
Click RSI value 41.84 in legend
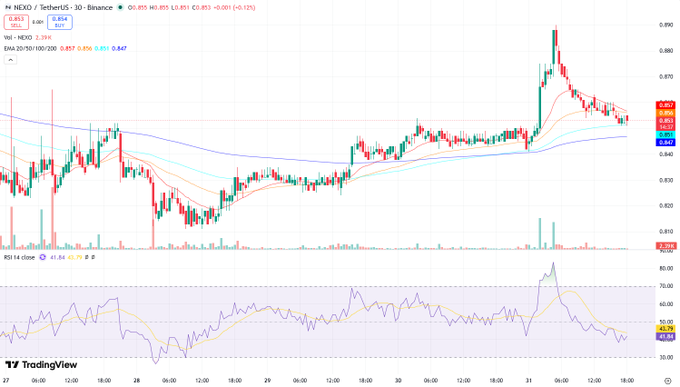57,257
